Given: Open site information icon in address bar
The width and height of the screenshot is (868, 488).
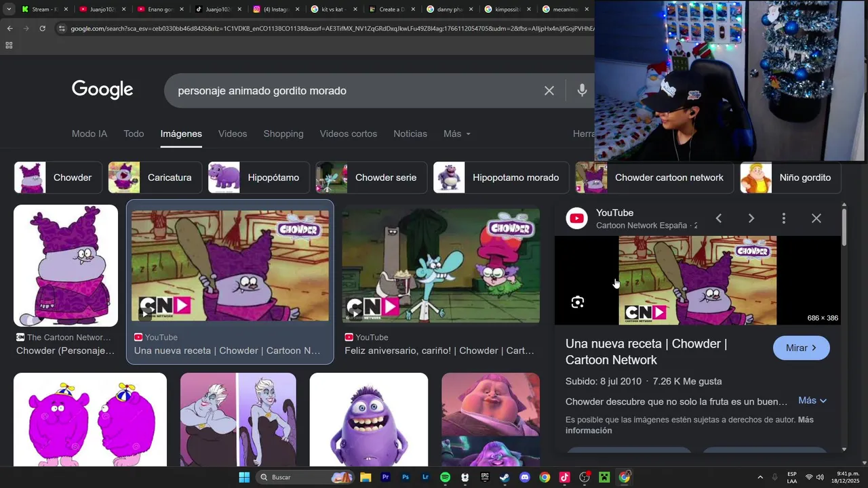Looking at the screenshot, I should tap(62, 28).
